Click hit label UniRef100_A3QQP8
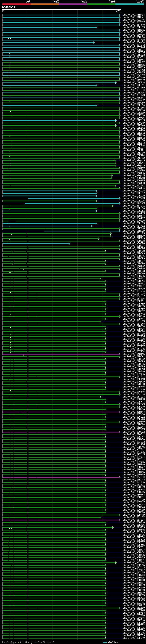This screenshot has width=146, height=644. [x=134, y=244]
